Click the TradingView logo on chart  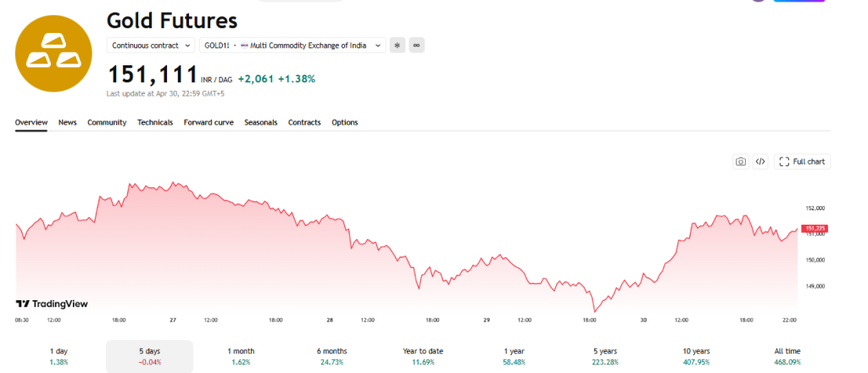[x=52, y=303]
